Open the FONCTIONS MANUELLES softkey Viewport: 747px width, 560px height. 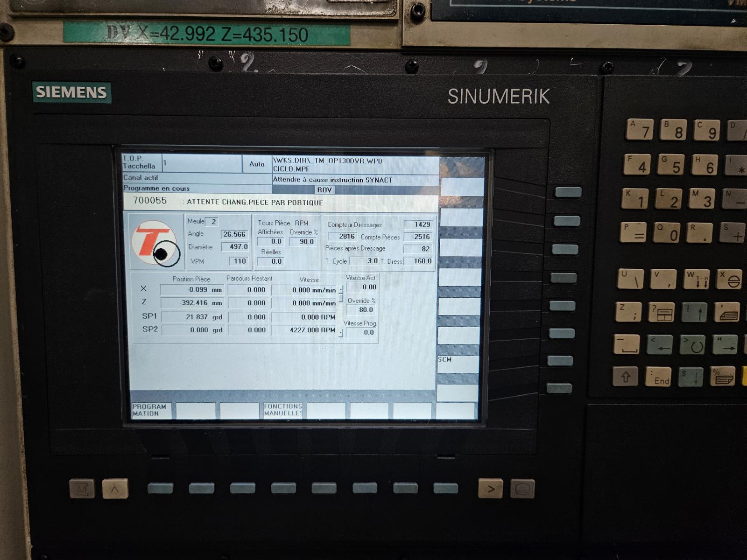click(x=283, y=410)
